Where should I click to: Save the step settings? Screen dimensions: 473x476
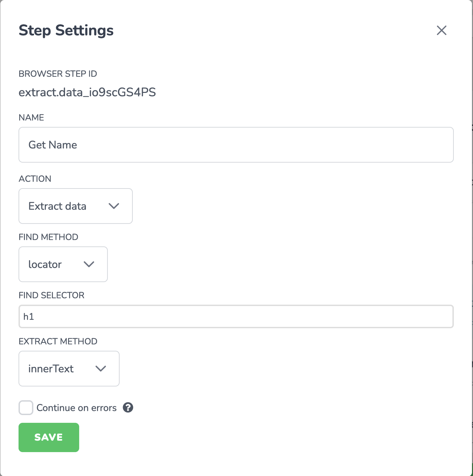49,437
